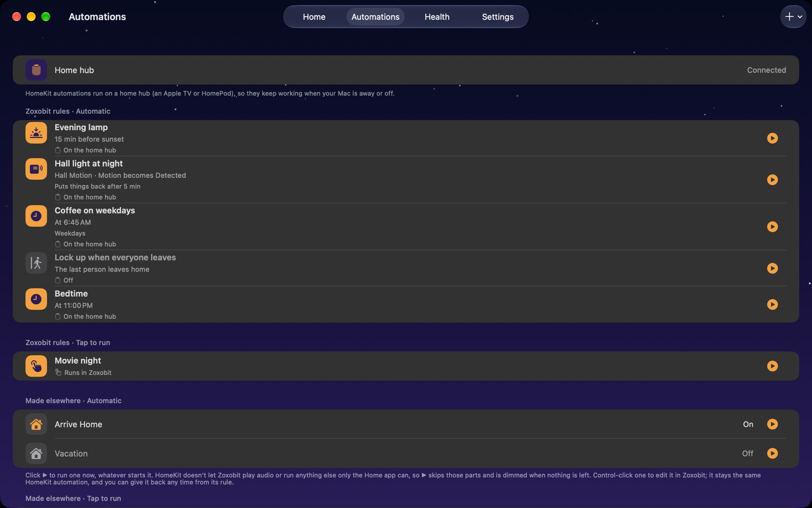Screen dimensions: 812x508
Task: Click the Vacation automation name
Action: [71, 453]
